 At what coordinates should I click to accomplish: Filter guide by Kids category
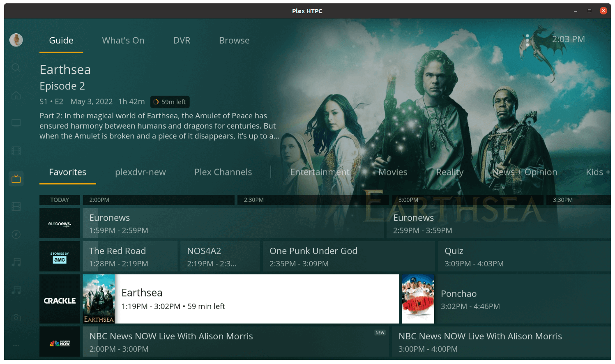[x=598, y=172]
